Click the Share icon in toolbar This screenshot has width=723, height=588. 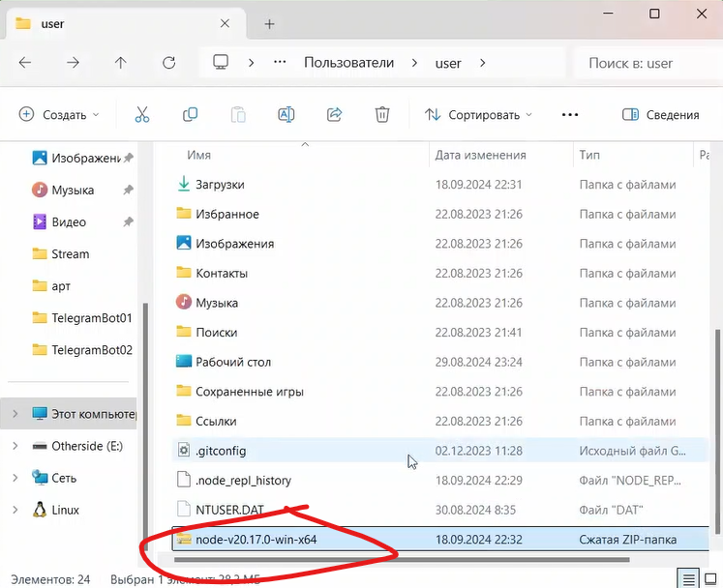pyautogui.click(x=335, y=115)
